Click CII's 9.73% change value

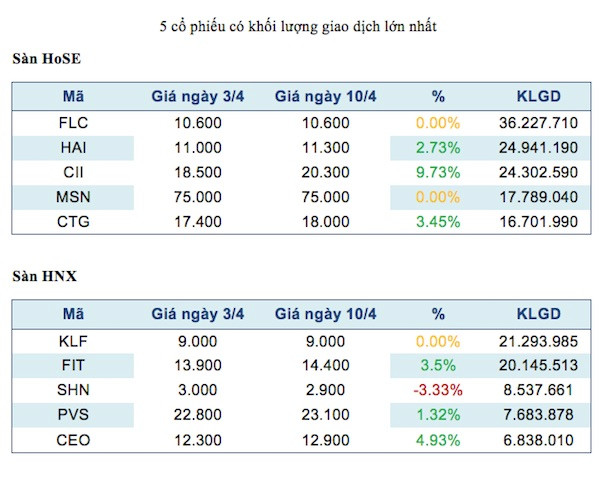(x=438, y=173)
